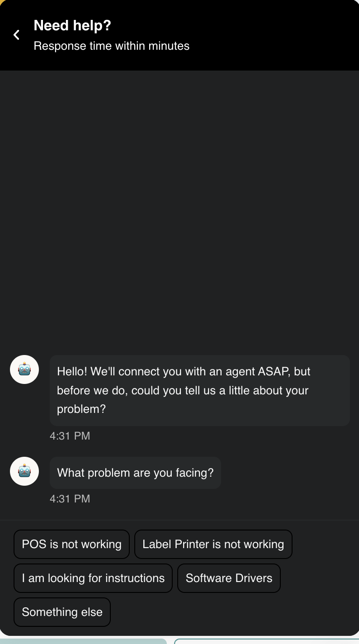Screen dimensions: 359x644
Task: Click robot avatar beside "What problem" message
Action: tap(24, 471)
